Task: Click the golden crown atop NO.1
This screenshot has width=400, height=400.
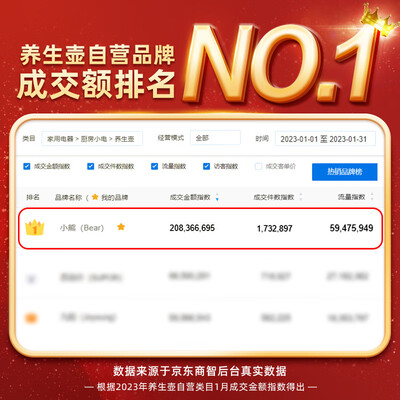Action: pos(379,20)
